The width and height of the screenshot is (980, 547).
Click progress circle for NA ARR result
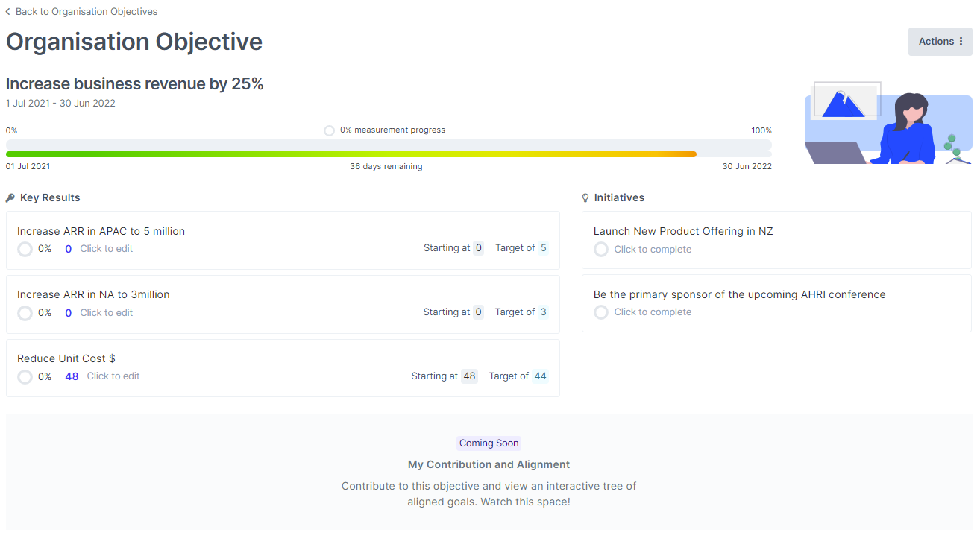click(x=25, y=313)
